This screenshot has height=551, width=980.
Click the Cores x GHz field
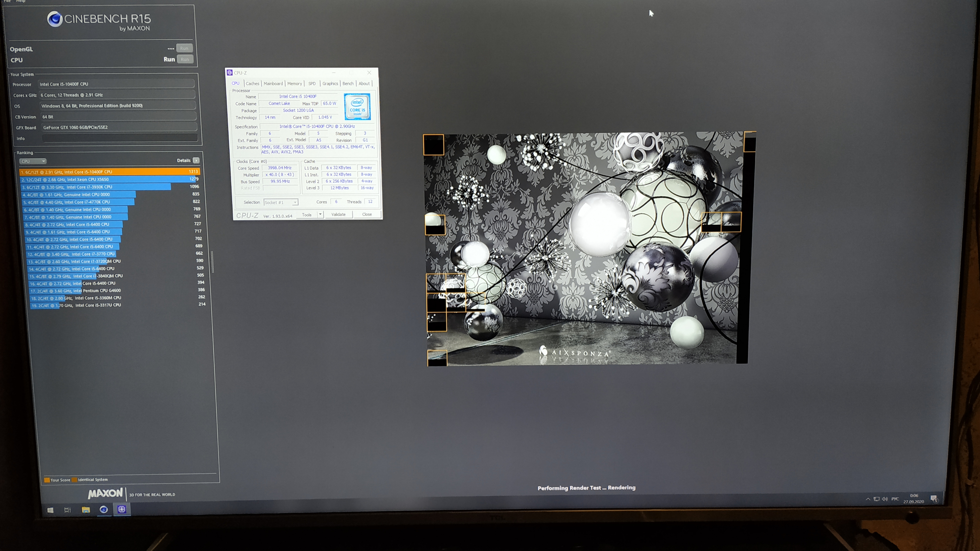click(x=117, y=95)
